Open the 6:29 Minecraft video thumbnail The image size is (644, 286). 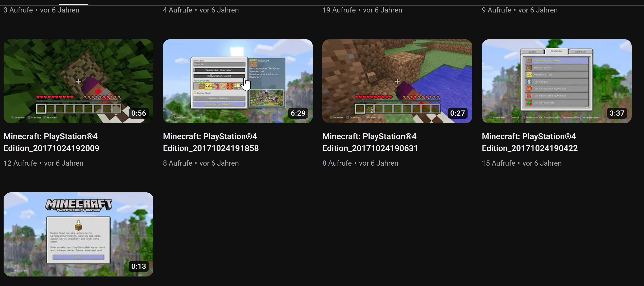[x=237, y=81]
